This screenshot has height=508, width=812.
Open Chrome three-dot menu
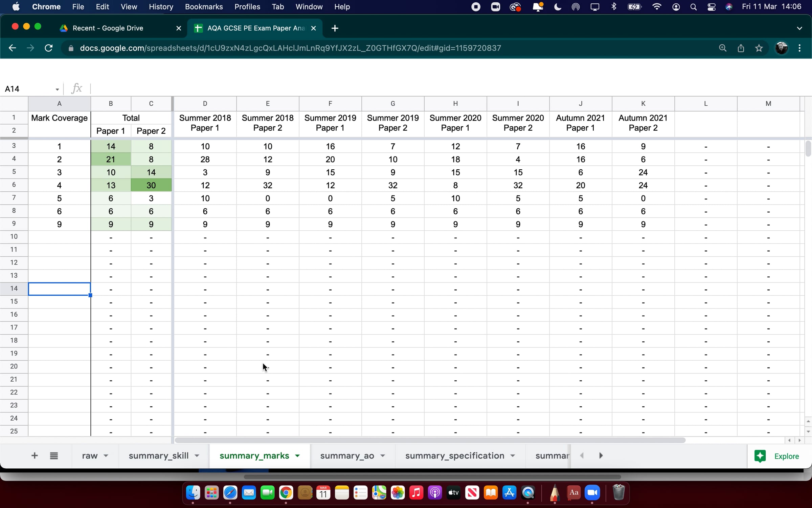(x=799, y=48)
